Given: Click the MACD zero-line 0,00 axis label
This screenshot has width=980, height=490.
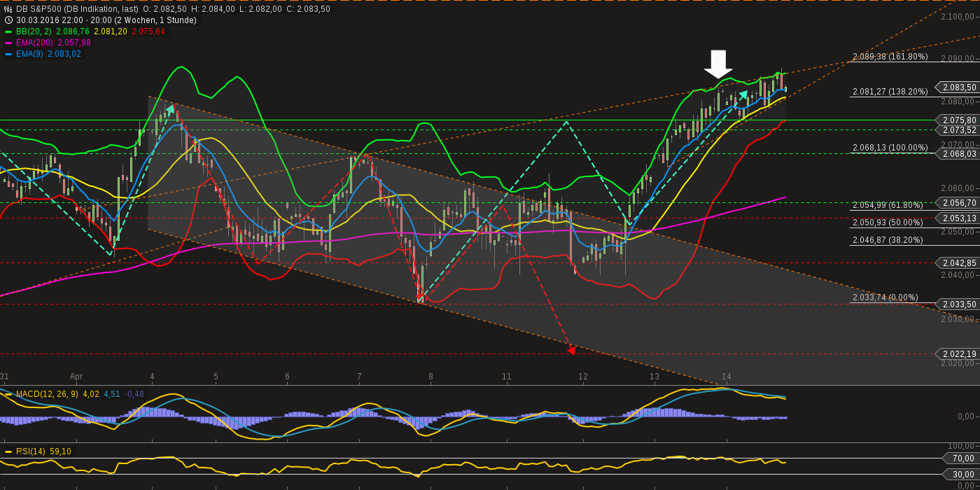Looking at the screenshot, I should [967, 416].
